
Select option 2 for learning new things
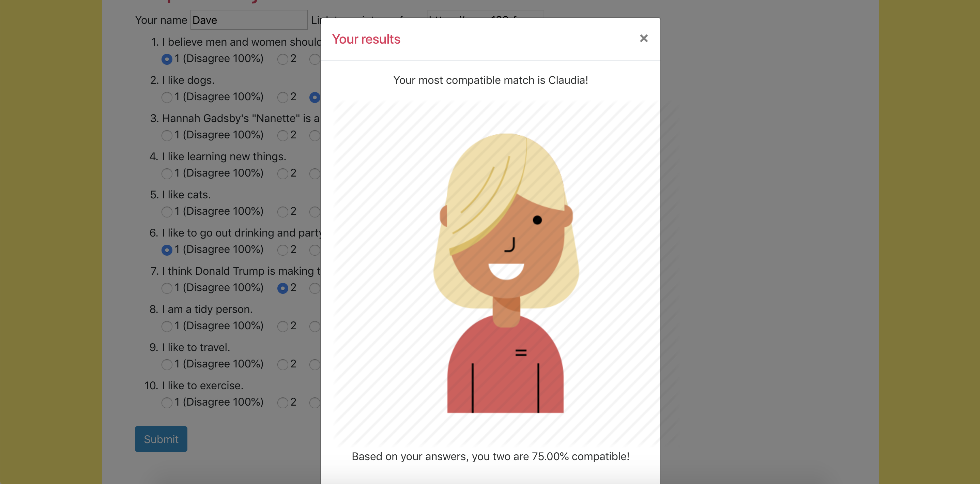[282, 174]
